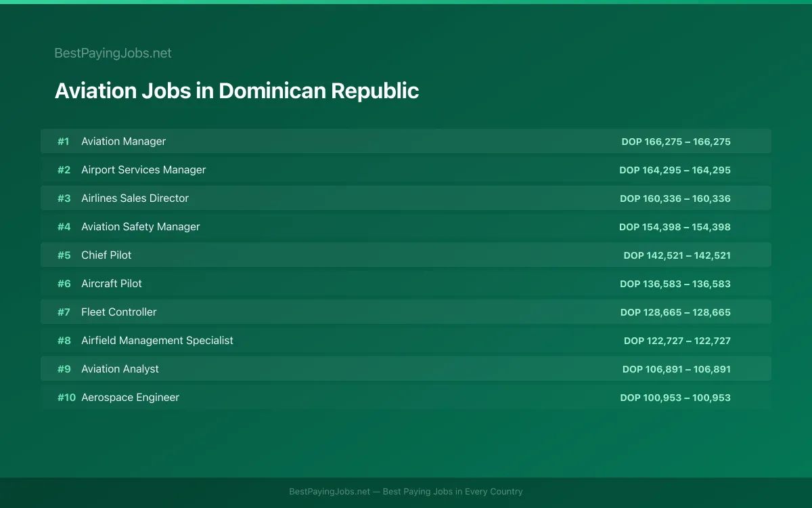812x508 pixels.
Task: Click the salary DOP 128,665 – 128,665
Action: click(675, 312)
